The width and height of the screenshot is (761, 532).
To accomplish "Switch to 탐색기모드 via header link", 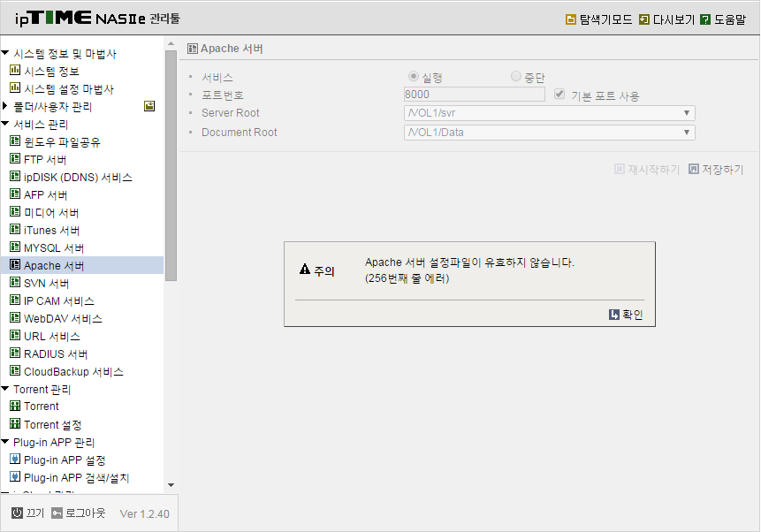I will click(606, 19).
